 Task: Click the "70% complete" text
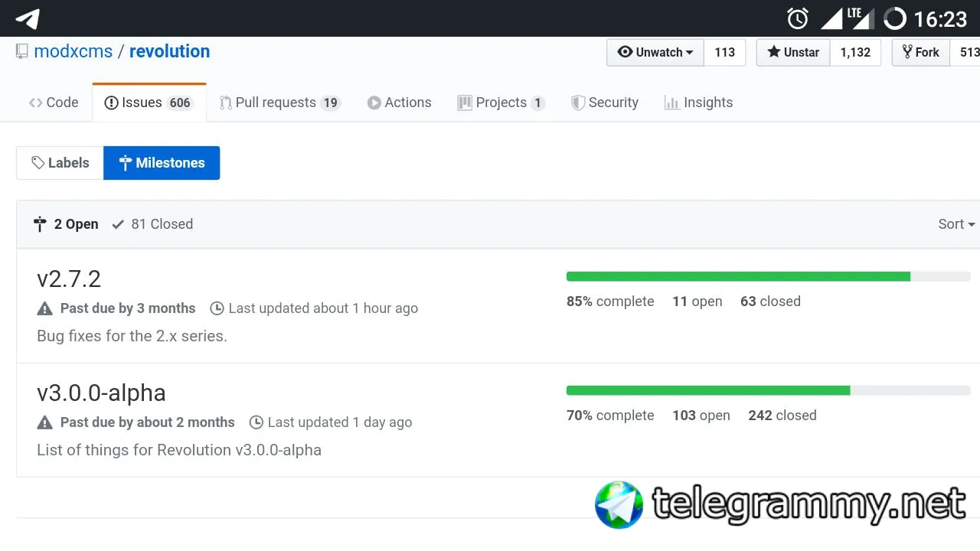coord(610,416)
